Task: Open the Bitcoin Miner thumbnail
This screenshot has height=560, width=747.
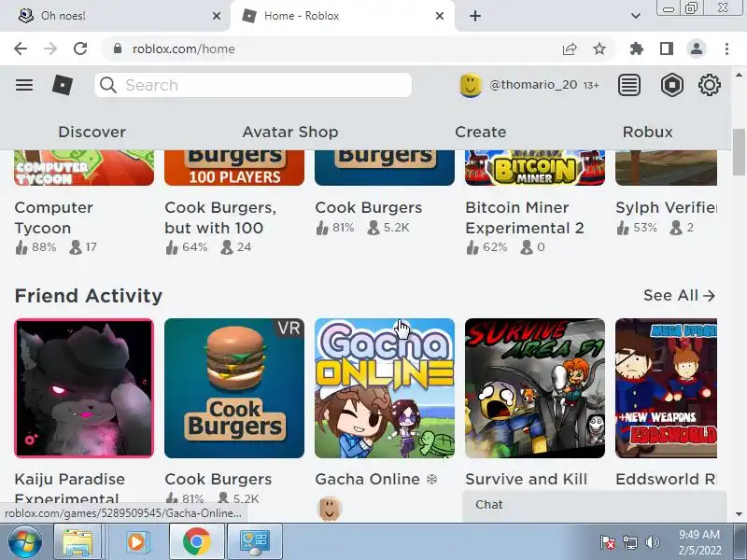Action: pos(535,168)
